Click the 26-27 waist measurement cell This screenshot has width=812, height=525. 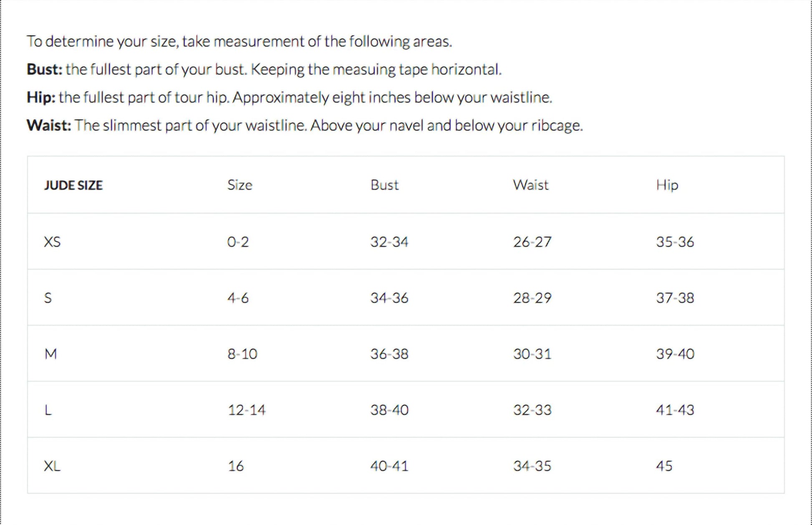(x=532, y=242)
